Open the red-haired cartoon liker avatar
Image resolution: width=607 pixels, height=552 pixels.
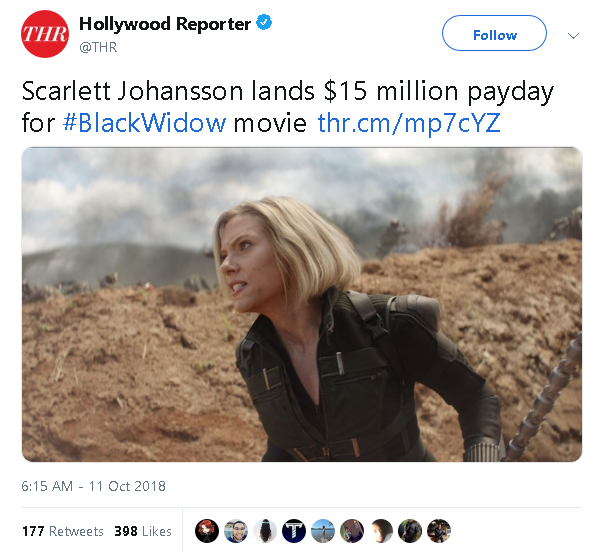pyautogui.click(x=207, y=531)
